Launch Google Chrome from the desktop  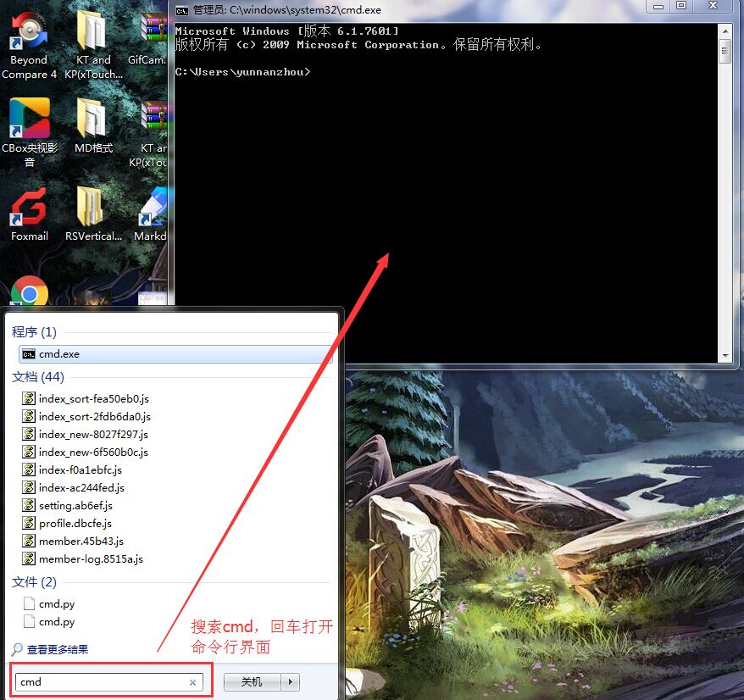coord(30,292)
